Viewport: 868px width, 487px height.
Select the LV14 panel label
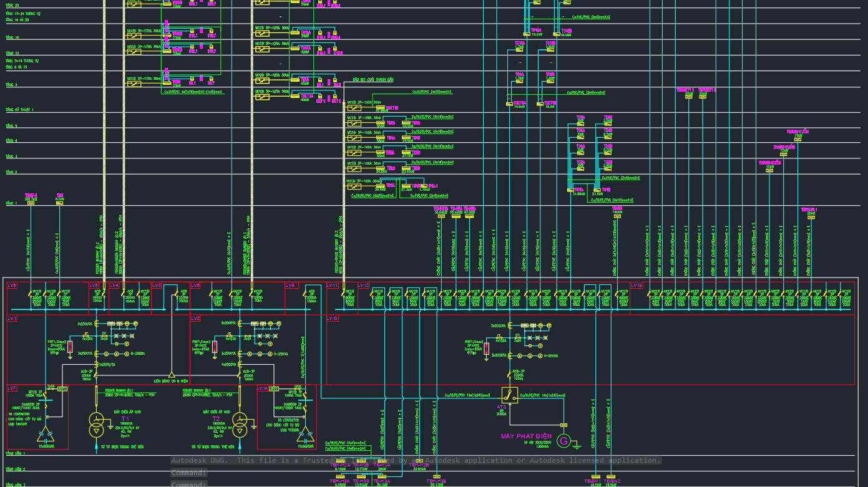[263, 388]
